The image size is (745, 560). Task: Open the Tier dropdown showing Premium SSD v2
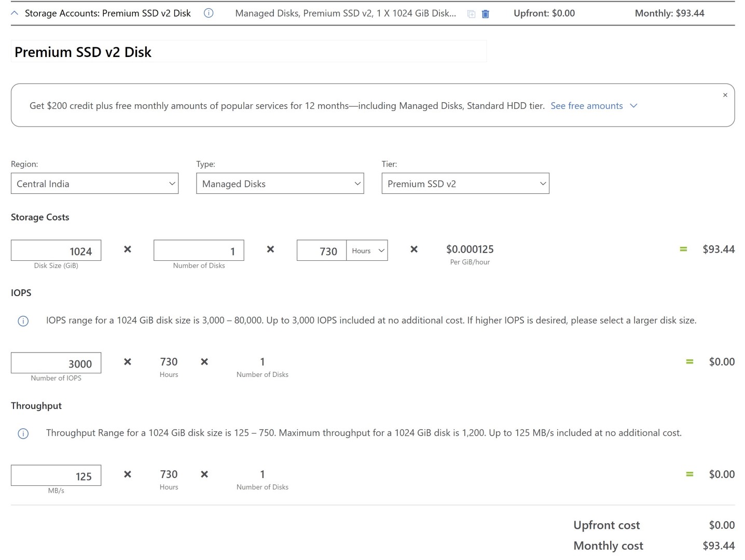coord(465,184)
